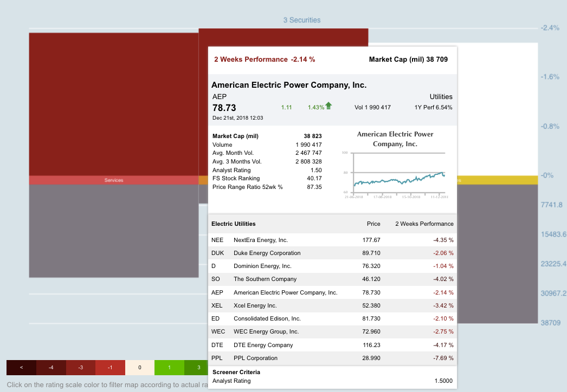
Task: Click the Market Cap value 38 823
Action: tap(313, 136)
